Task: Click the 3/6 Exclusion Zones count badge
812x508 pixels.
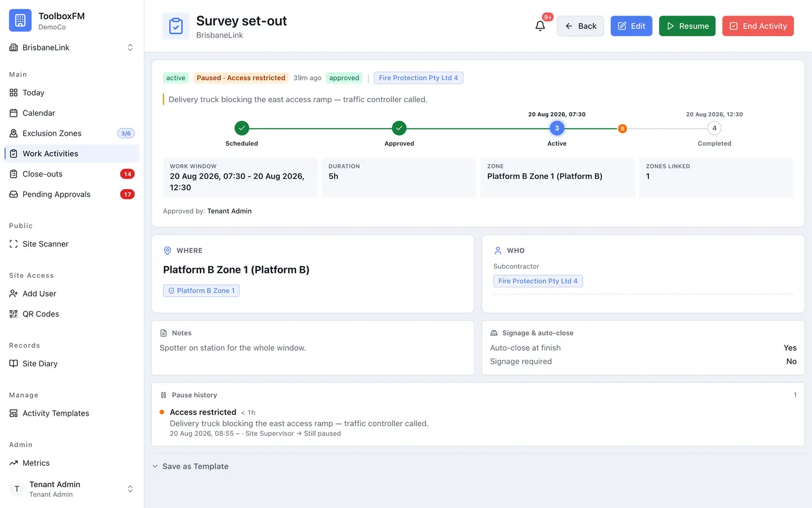Action: 126,134
